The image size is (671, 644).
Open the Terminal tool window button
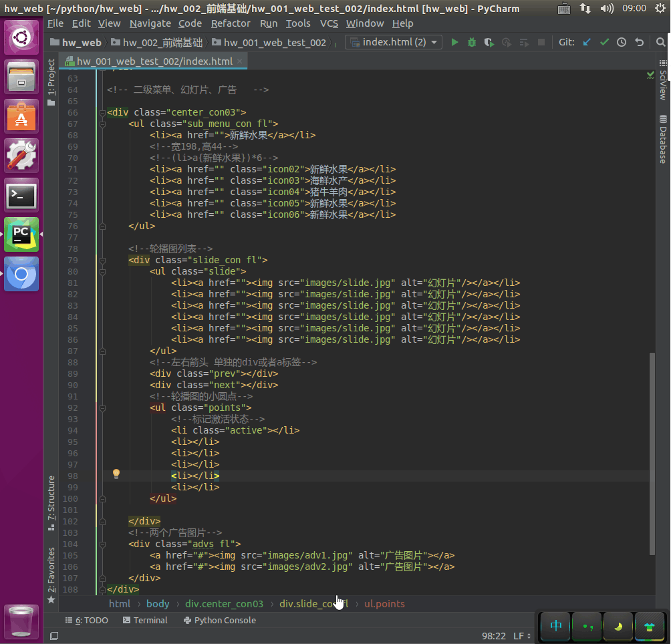point(145,620)
